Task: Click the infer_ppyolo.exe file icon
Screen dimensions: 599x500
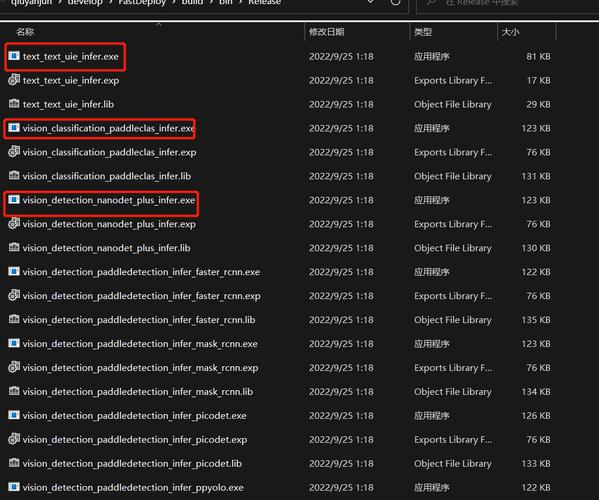Action: (x=14, y=487)
